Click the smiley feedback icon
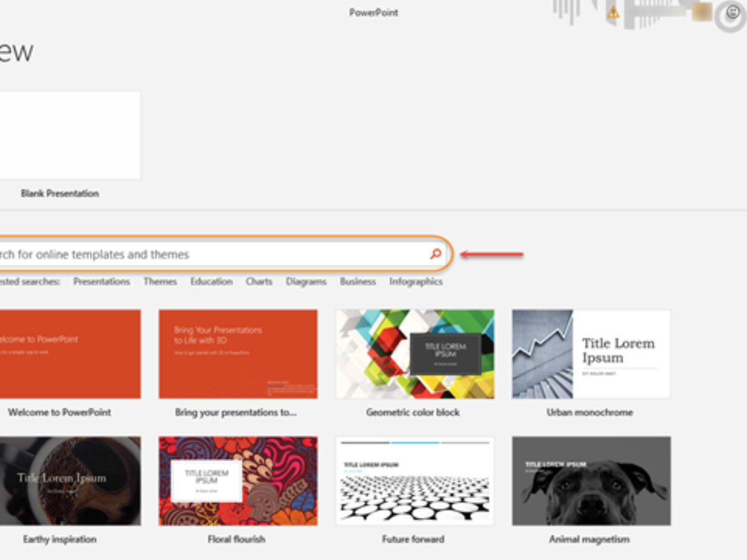 [x=732, y=12]
